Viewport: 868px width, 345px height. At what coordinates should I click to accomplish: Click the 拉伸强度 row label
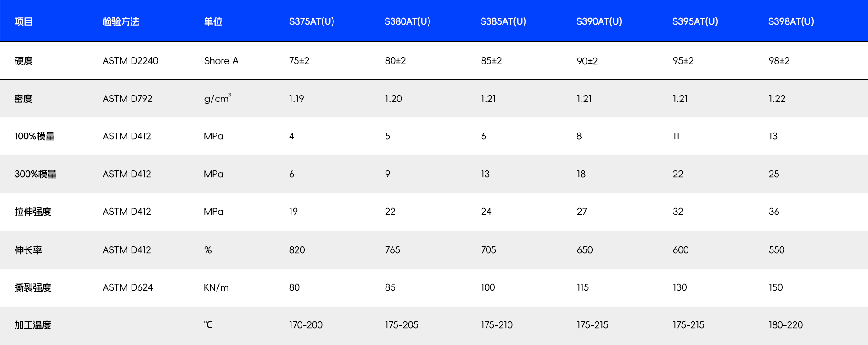pos(33,212)
